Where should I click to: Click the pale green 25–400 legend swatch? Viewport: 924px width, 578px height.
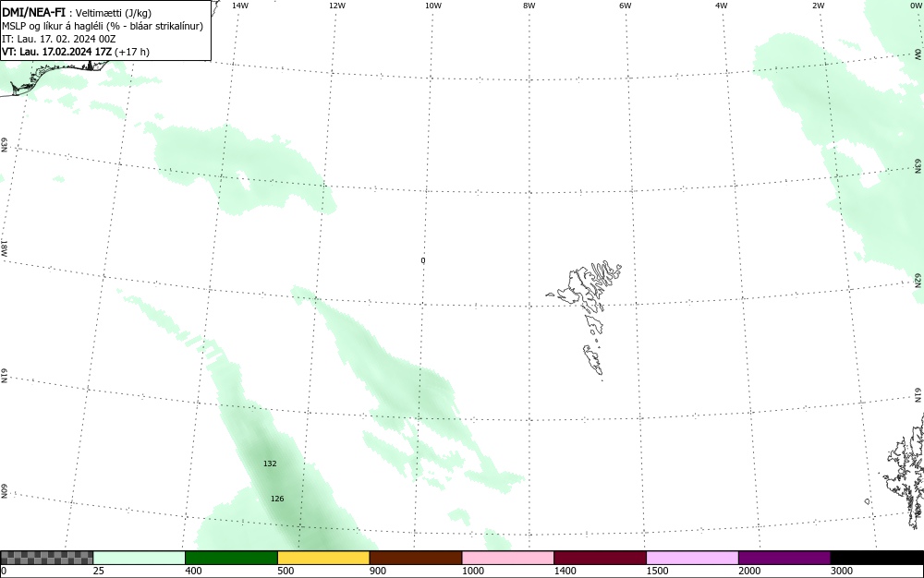(140, 558)
